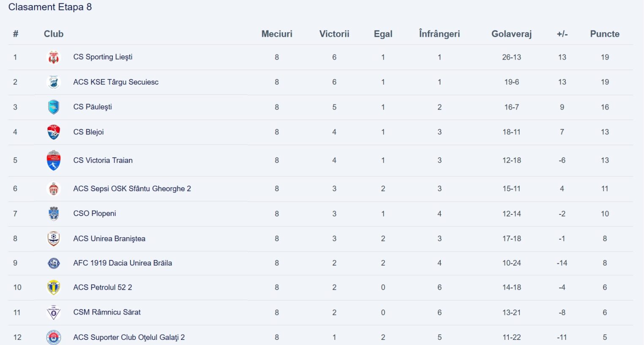Click the CS Păulești shield logo

[54, 107]
